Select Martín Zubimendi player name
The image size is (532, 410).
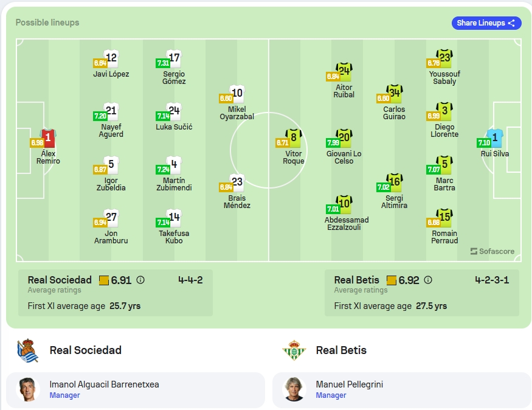[174, 184]
